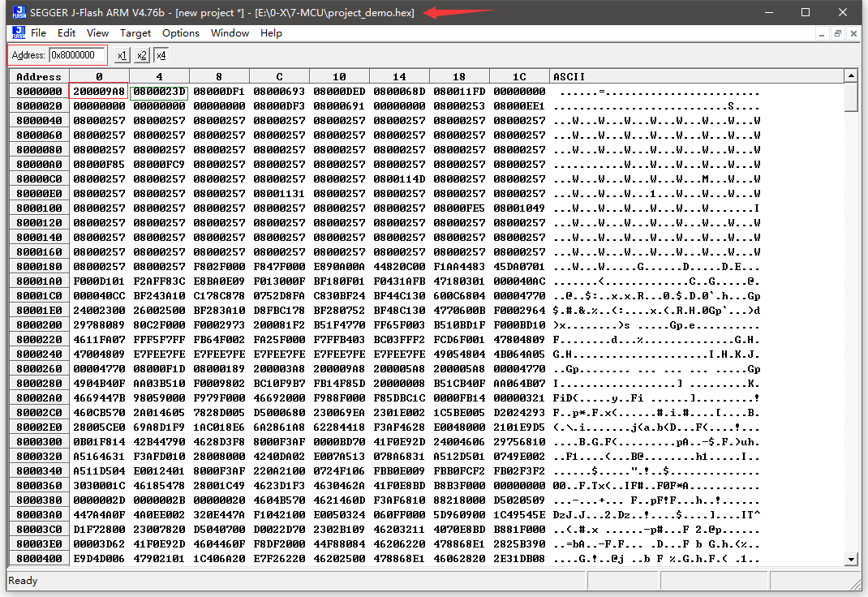Click the scrollbar down arrow
Screen dimensions: 868x597
852,560
